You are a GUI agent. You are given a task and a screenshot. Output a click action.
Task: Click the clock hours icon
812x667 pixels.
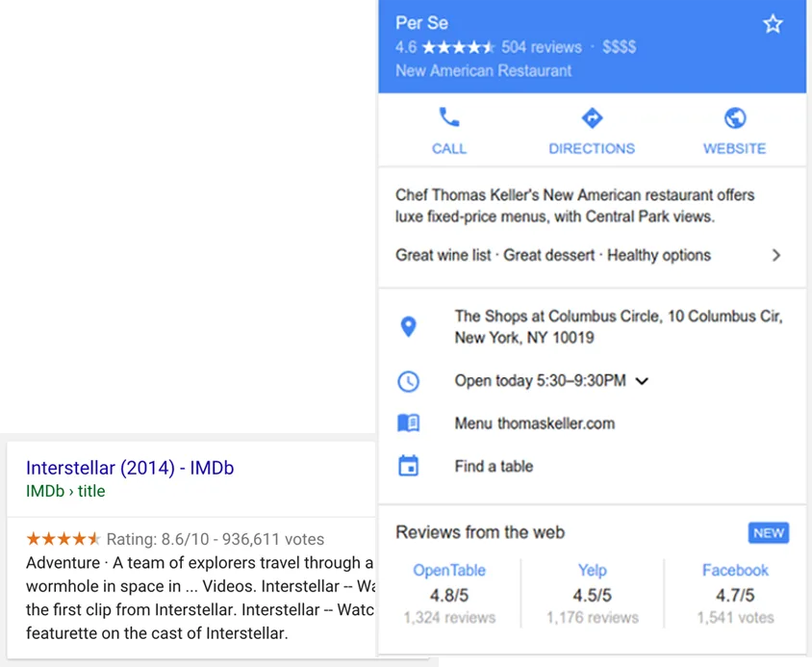[408, 381]
